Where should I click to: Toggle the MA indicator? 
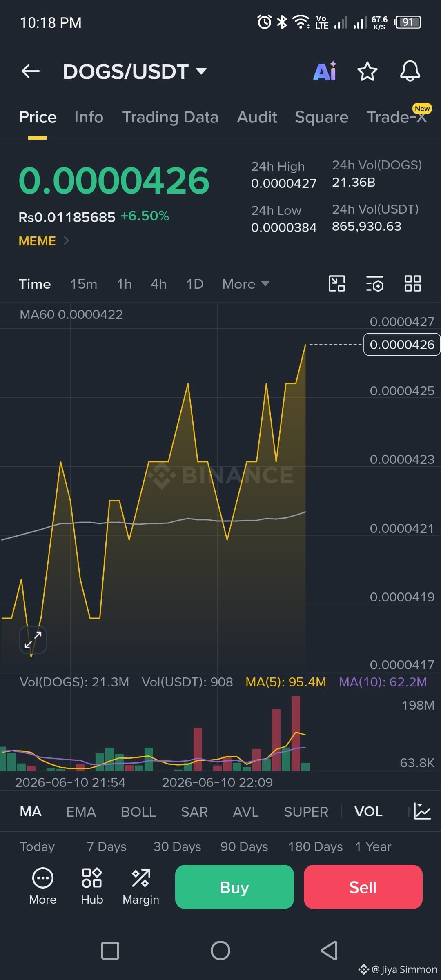31,811
